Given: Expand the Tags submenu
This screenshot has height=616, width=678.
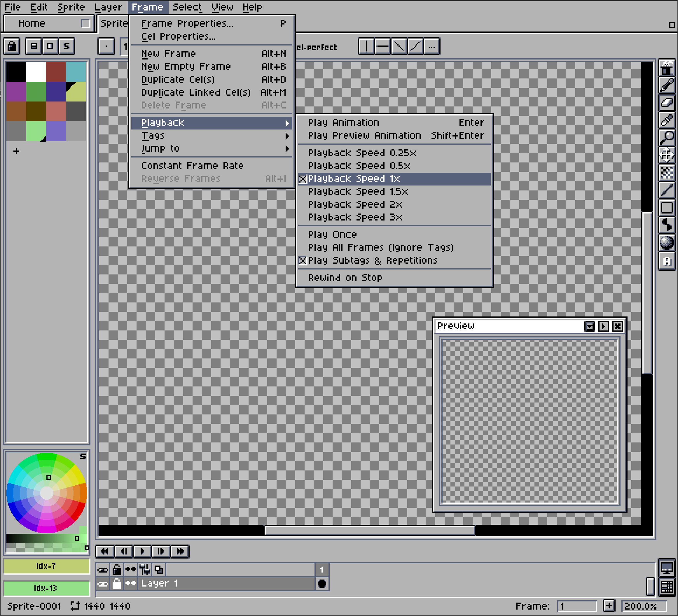Looking at the screenshot, I should click(212, 136).
